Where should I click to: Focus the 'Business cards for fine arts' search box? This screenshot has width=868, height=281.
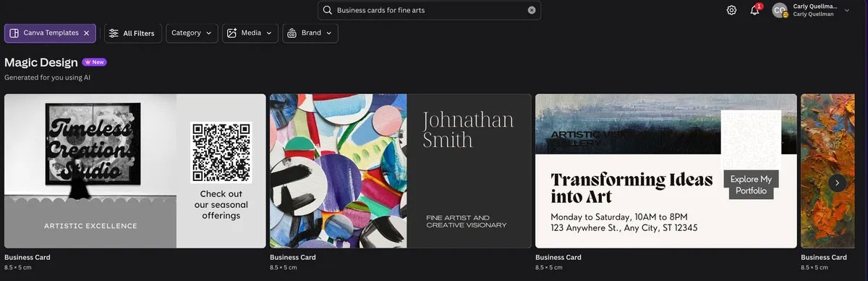[429, 10]
